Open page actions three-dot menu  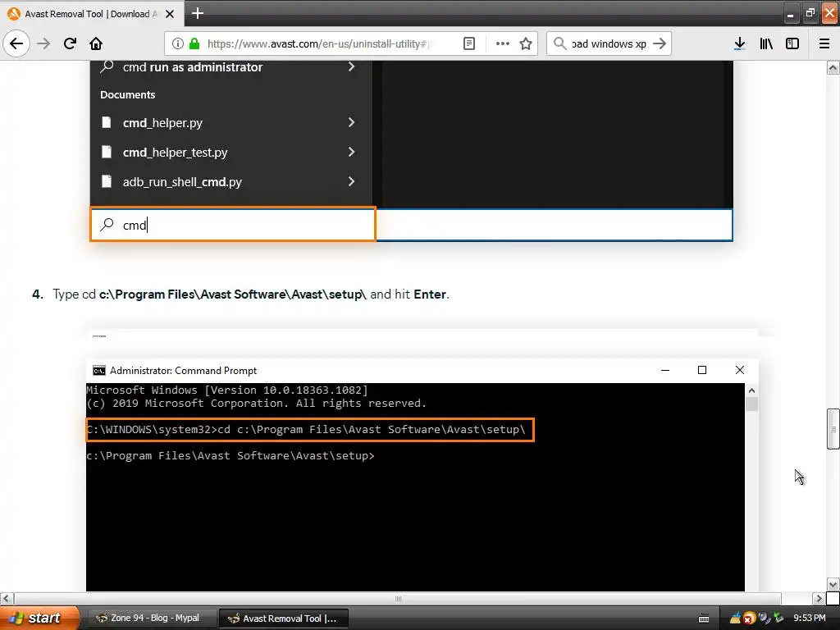(x=503, y=43)
